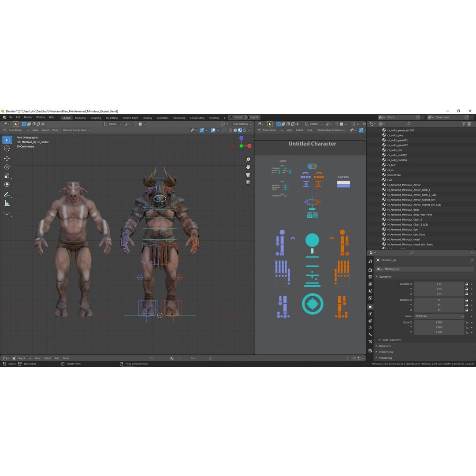Open the Physics properties tab
This screenshot has width=476, height=476.
(370, 314)
